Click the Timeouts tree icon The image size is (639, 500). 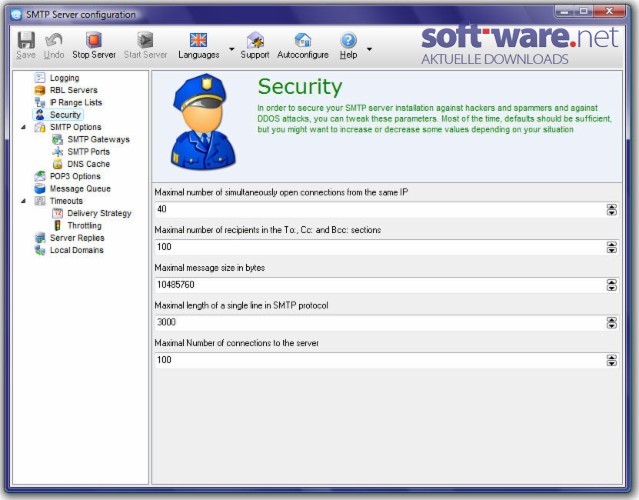coord(40,200)
